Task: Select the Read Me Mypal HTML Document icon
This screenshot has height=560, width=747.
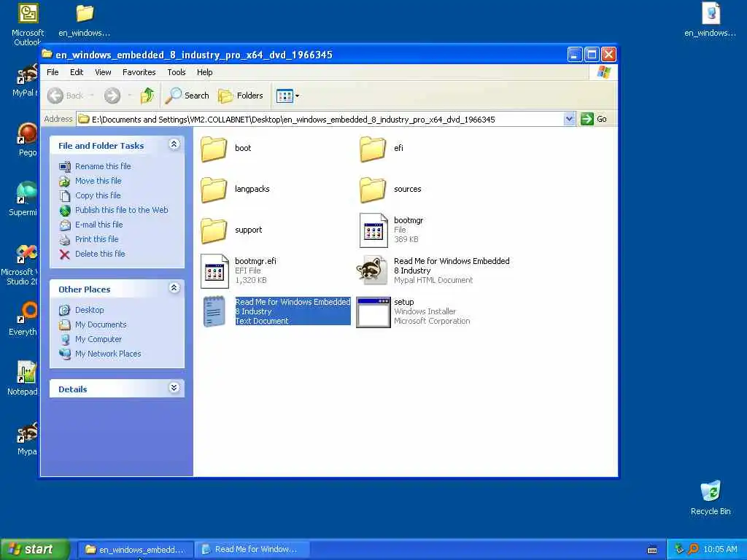Action: [x=373, y=271]
